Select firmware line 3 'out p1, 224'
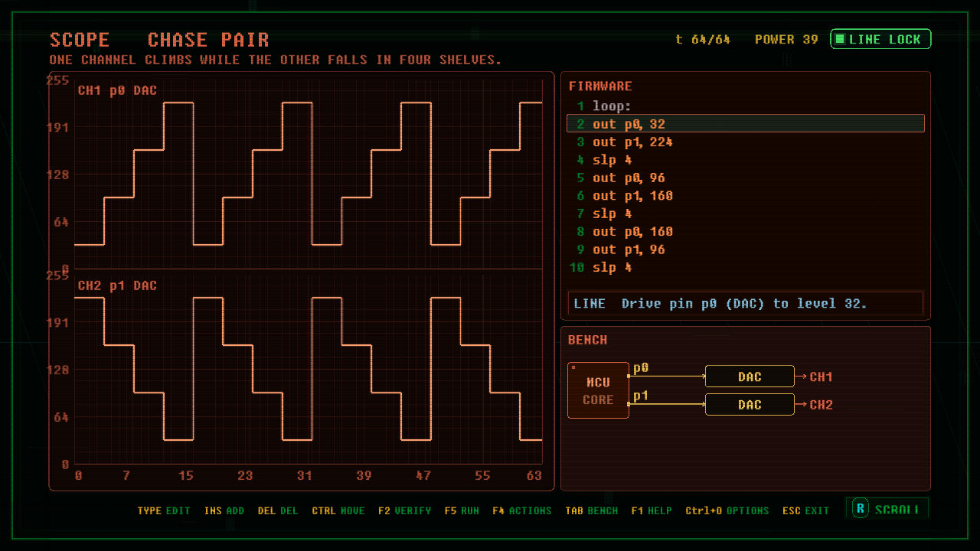The height and width of the screenshot is (551, 980). [746, 142]
